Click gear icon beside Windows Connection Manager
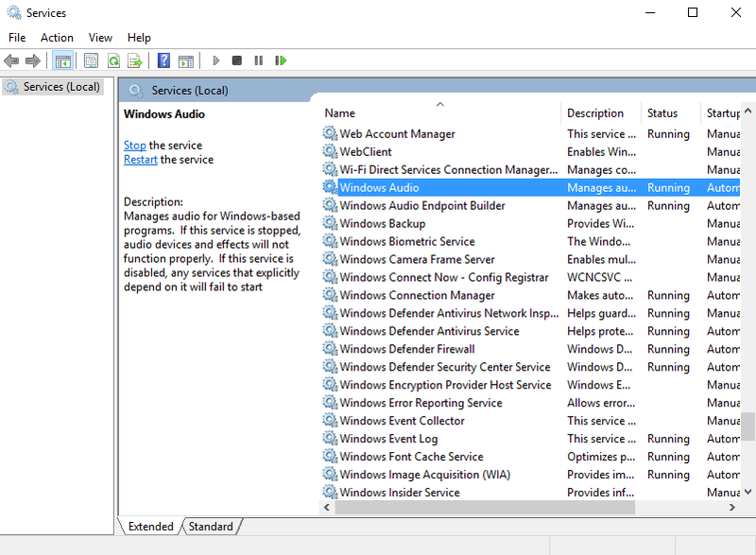The height and width of the screenshot is (555, 756). click(x=330, y=295)
